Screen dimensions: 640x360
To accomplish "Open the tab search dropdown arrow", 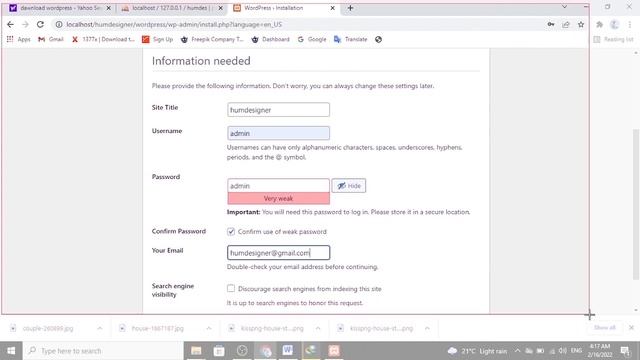I will tap(564, 7).
